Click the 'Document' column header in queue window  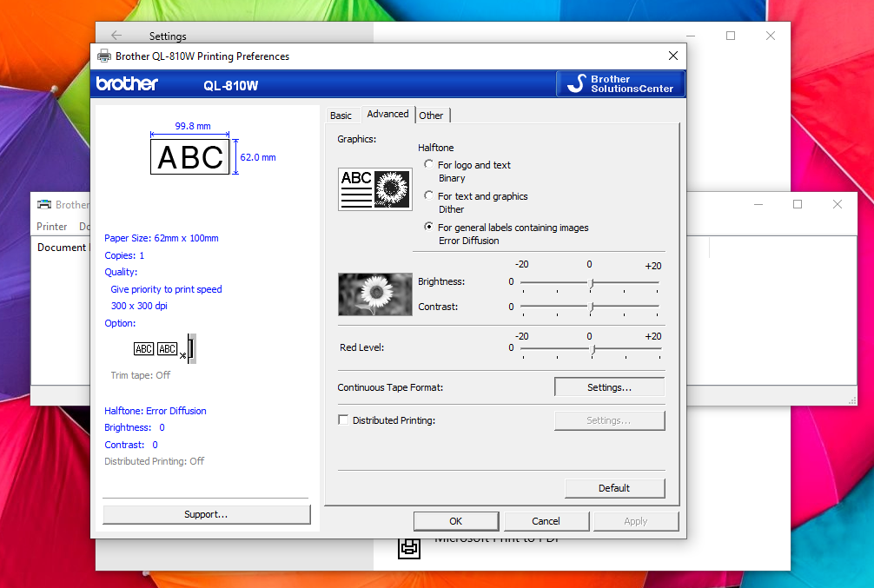pyautogui.click(x=62, y=247)
